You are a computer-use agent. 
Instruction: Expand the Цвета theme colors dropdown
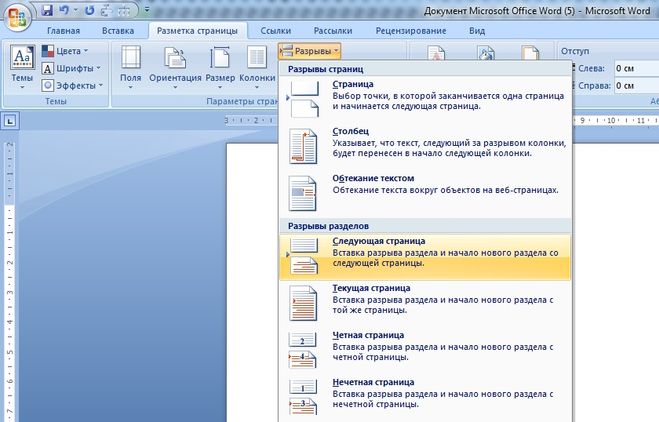pyautogui.click(x=66, y=51)
